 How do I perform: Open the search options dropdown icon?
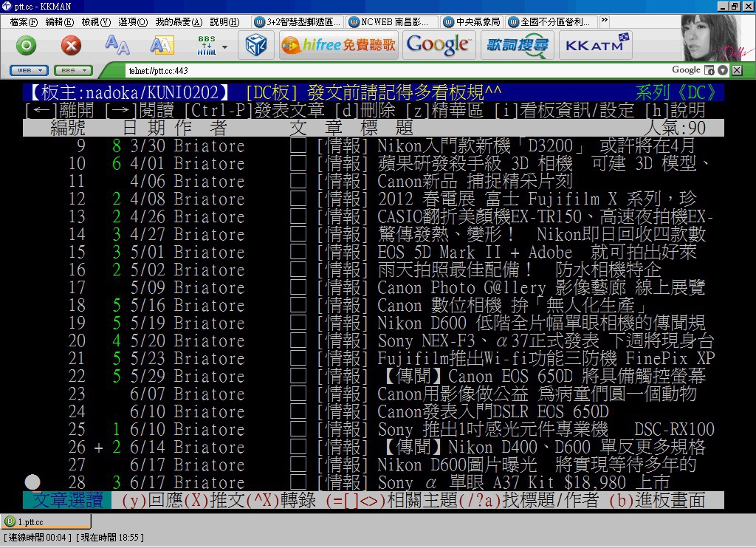(x=722, y=70)
